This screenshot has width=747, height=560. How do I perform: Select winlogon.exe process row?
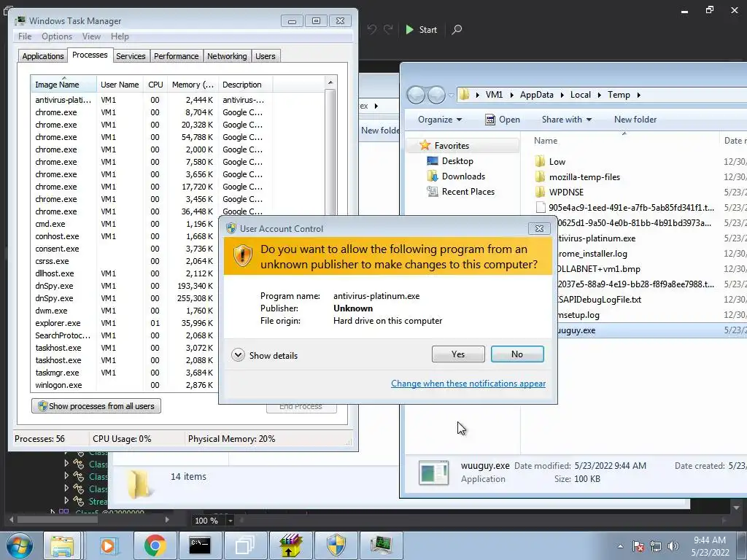[x=124, y=385]
